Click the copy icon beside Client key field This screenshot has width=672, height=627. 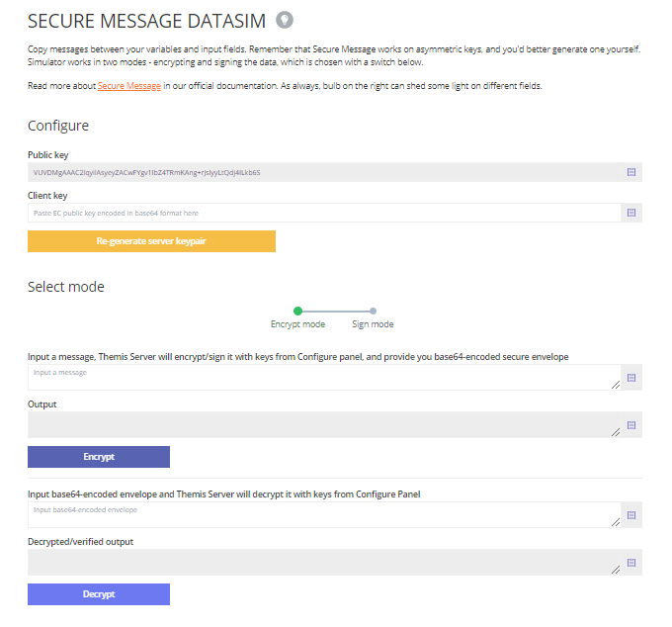631,213
